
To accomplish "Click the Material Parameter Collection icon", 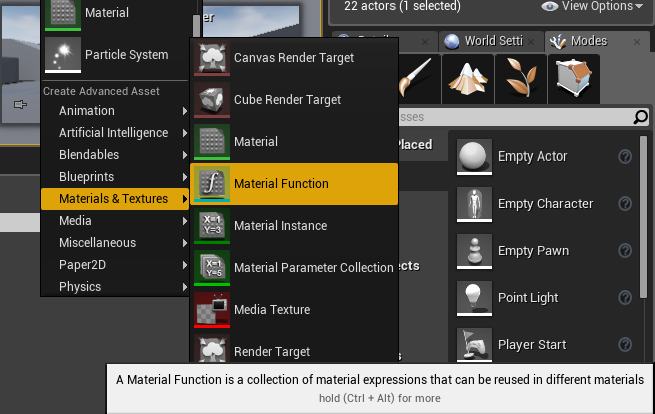I will point(212,268).
